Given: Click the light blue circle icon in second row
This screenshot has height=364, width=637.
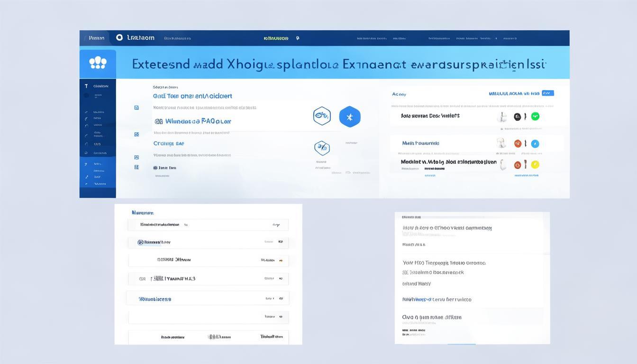Looking at the screenshot, I should pyautogui.click(x=535, y=144).
